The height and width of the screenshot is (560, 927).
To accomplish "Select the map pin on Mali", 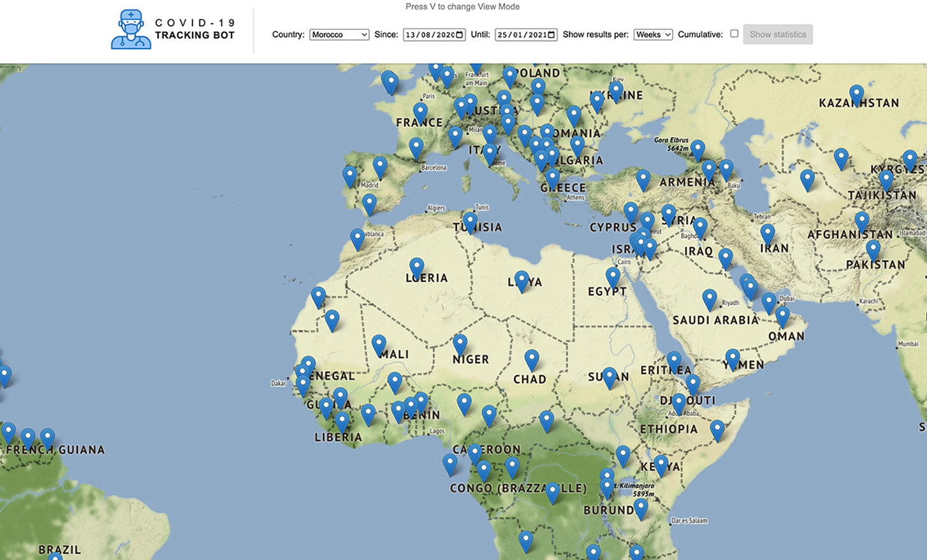I will click(x=379, y=345).
